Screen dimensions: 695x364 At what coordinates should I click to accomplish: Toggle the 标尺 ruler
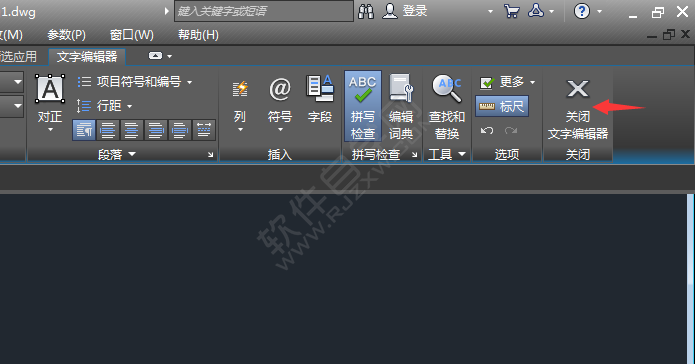click(x=502, y=106)
